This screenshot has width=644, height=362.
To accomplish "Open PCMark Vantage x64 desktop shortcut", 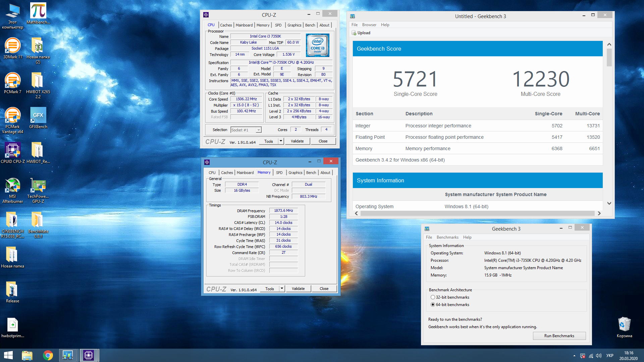I will [x=12, y=120].
